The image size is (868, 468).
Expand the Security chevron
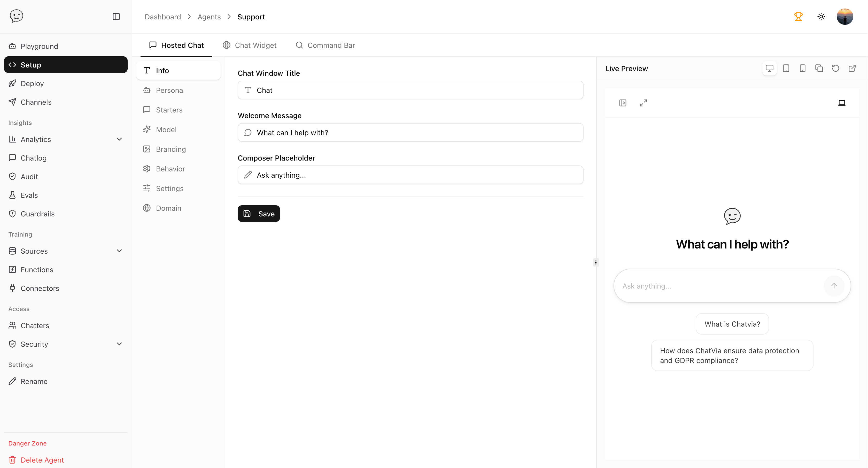119,344
